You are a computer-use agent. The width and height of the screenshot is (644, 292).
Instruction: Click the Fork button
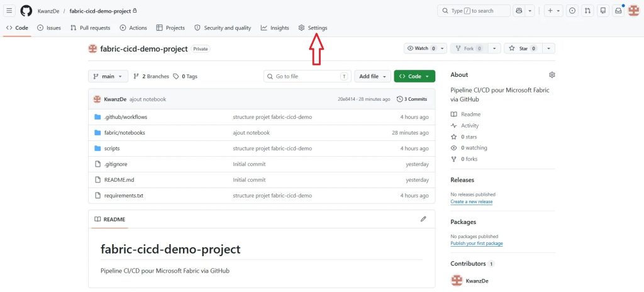point(469,48)
